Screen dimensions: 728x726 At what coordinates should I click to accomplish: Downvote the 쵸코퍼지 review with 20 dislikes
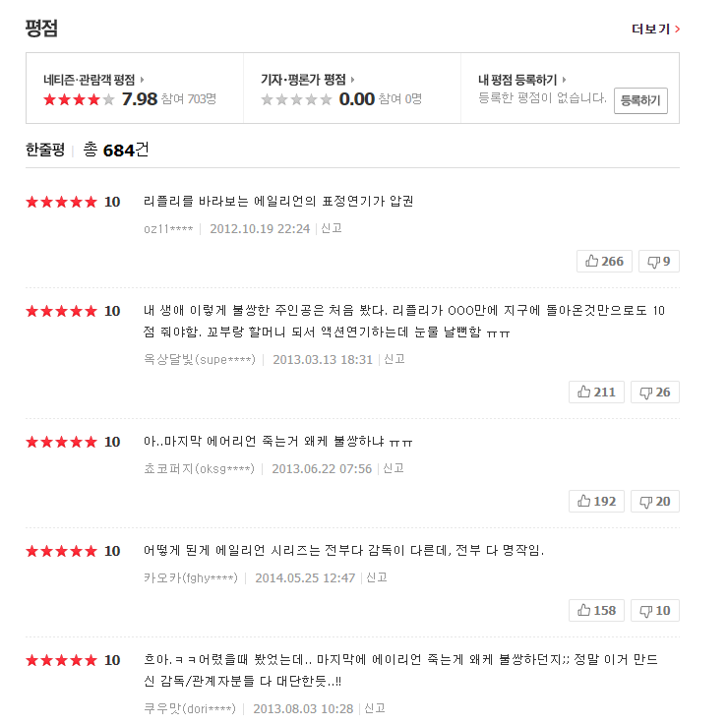[654, 501]
